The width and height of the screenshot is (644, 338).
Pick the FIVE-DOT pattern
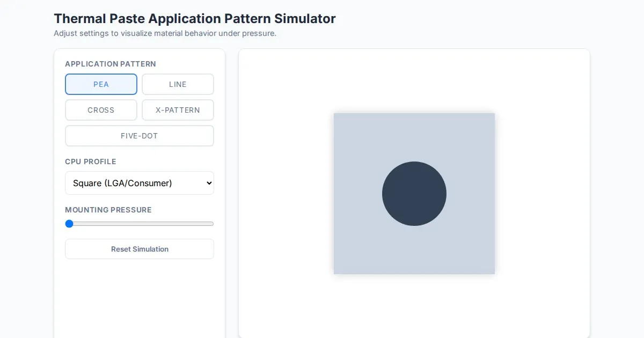coord(140,136)
